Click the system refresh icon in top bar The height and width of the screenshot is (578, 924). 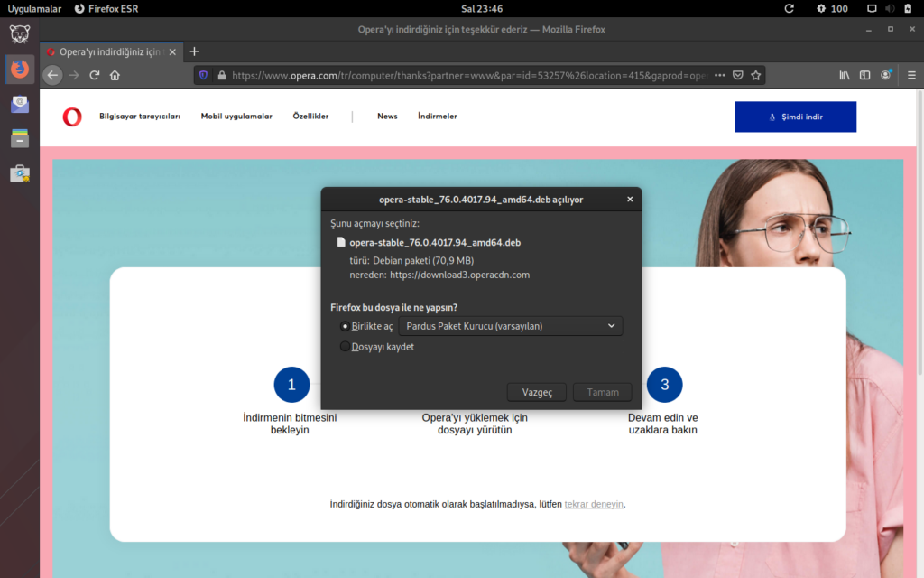click(789, 8)
